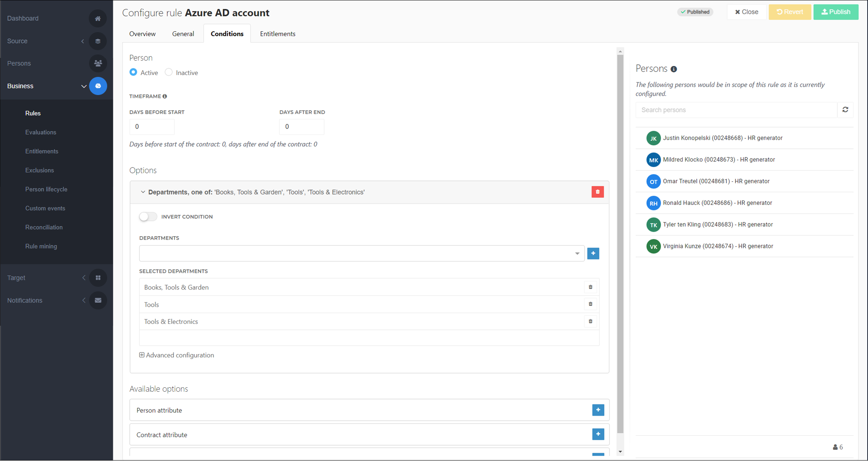Viewport: 868px width, 461px height.
Task: Click the Days Before Start field
Action: [x=152, y=127]
